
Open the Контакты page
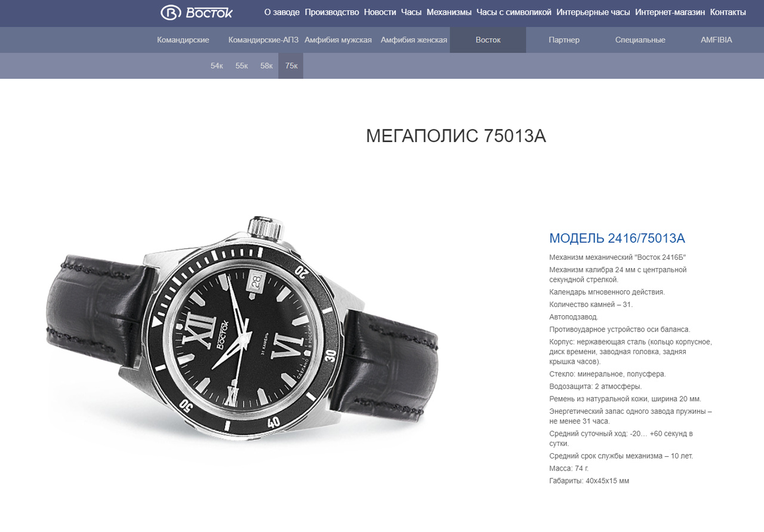[x=728, y=12]
